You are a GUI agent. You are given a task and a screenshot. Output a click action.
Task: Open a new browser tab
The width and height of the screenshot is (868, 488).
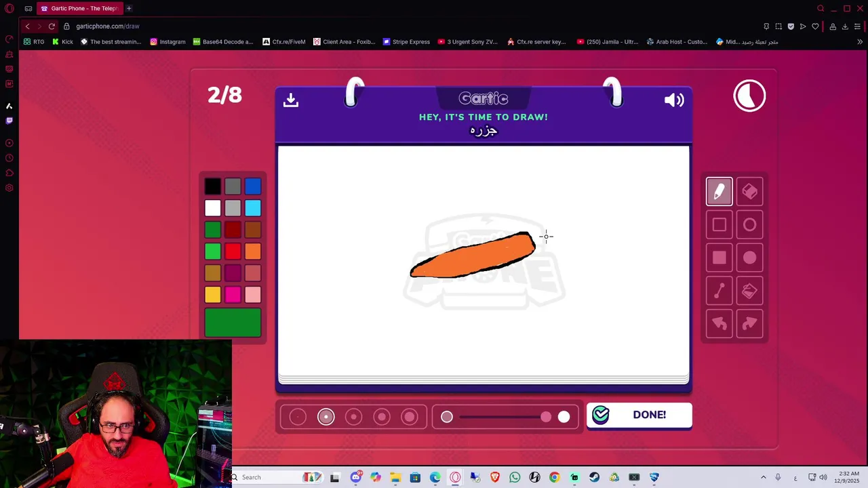click(129, 8)
